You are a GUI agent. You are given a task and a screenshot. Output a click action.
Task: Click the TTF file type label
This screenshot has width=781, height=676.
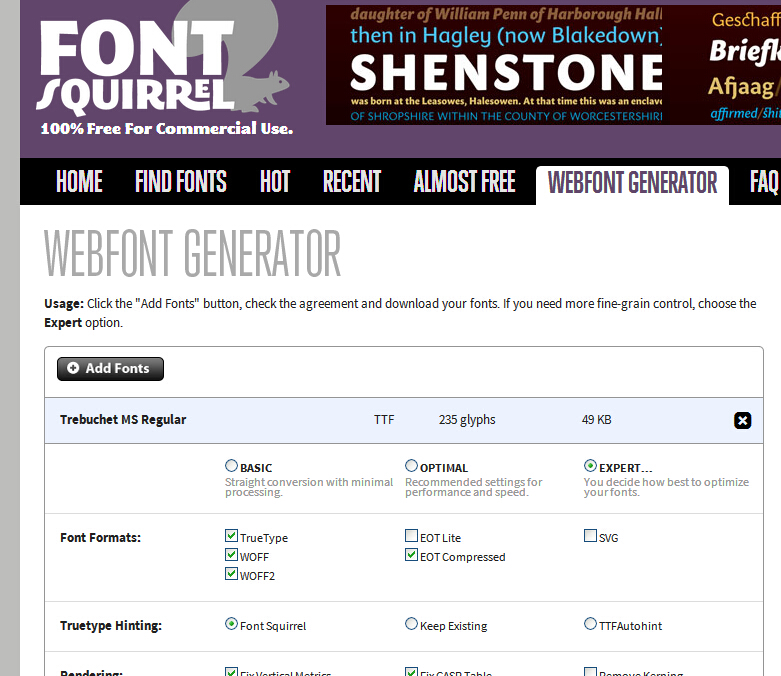coord(384,420)
